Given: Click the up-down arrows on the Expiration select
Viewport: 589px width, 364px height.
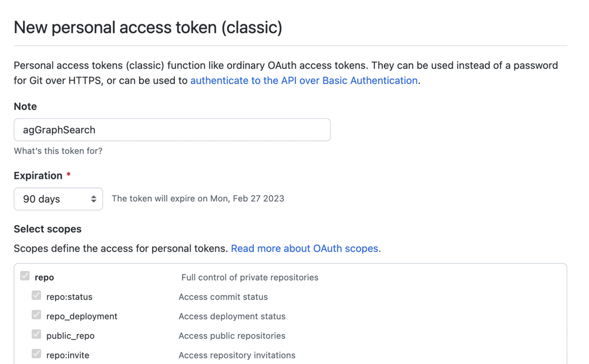Looking at the screenshot, I should click(93, 199).
